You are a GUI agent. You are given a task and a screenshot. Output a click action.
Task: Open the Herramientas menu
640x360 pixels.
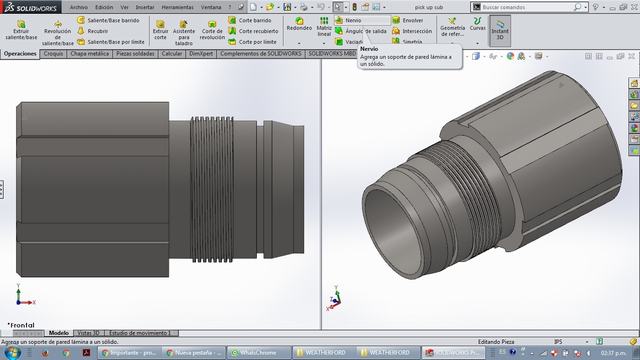pyautogui.click(x=178, y=7)
